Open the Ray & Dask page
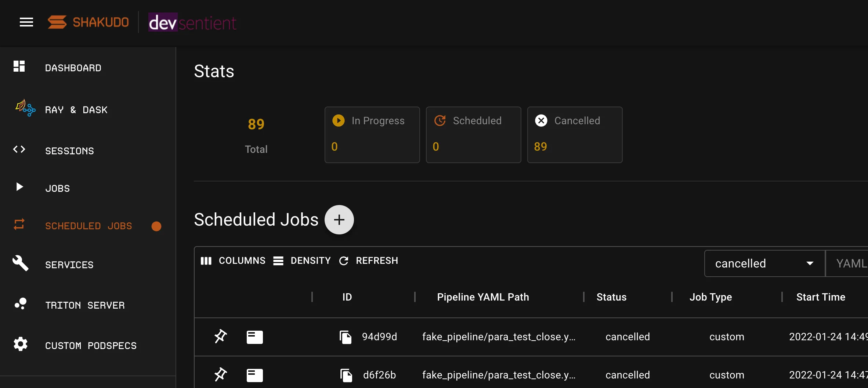This screenshot has width=868, height=388. coord(76,110)
